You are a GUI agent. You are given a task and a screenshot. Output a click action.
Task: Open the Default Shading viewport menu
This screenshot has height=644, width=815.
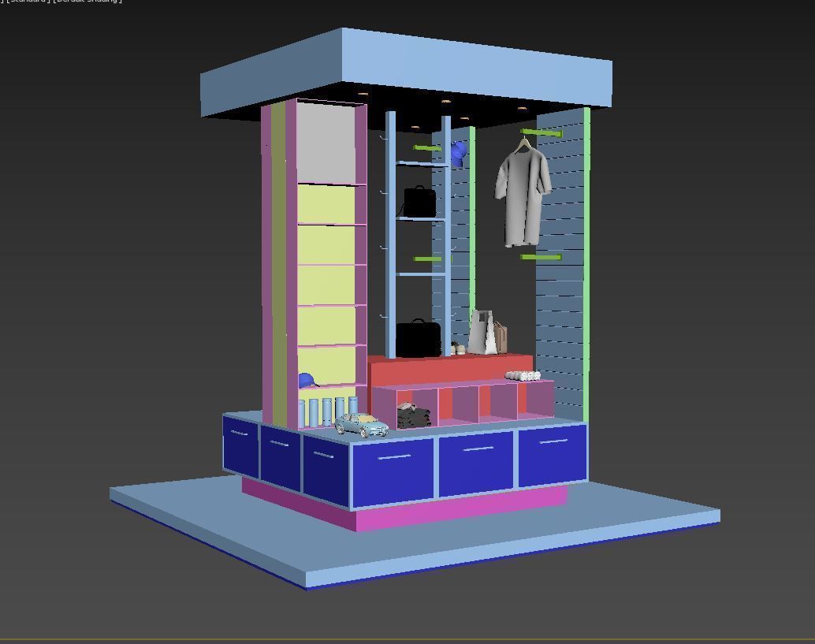pyautogui.click(x=87, y=1)
